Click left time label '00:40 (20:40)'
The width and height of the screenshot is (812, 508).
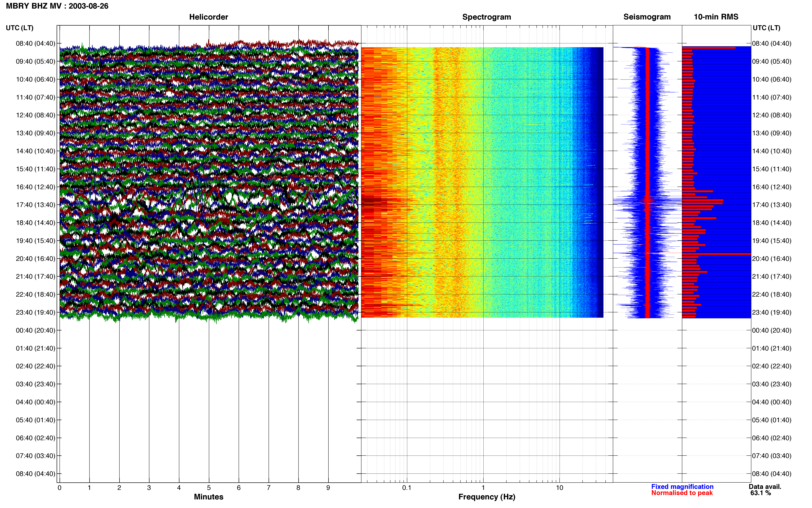coord(36,330)
